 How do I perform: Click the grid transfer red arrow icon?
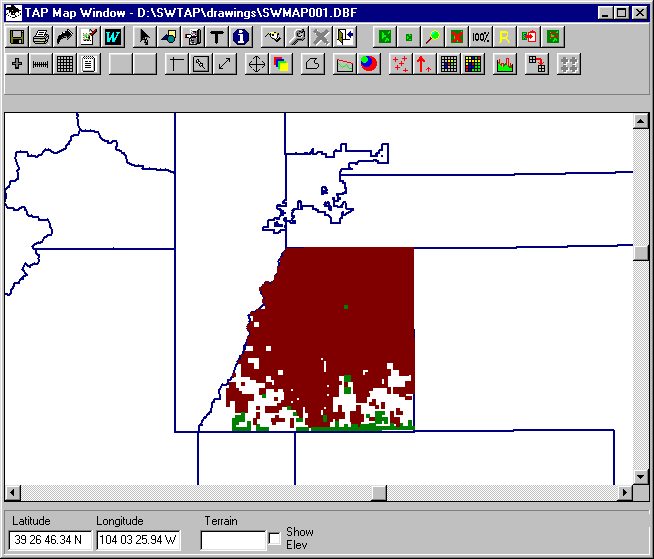536,64
